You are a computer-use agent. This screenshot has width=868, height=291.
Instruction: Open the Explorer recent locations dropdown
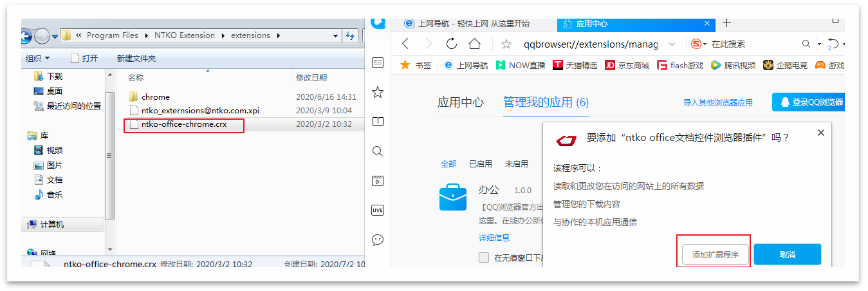(55, 36)
